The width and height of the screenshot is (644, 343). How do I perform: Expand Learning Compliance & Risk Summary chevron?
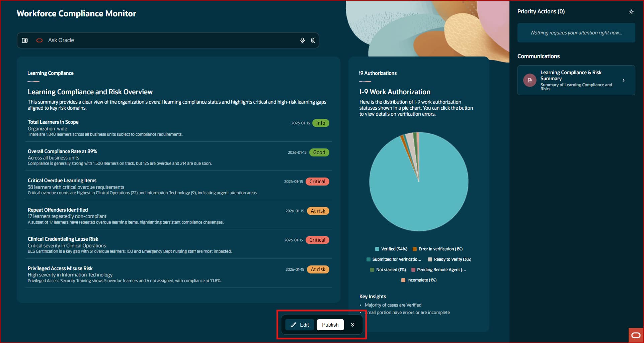point(623,80)
